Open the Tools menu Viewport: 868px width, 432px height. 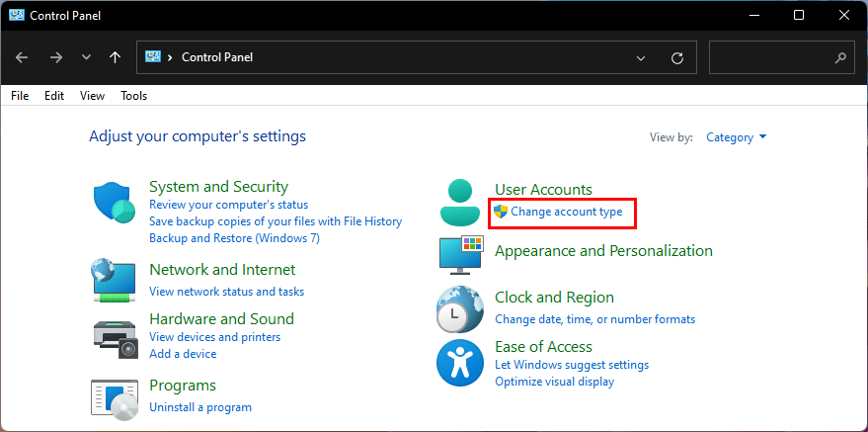coord(134,96)
